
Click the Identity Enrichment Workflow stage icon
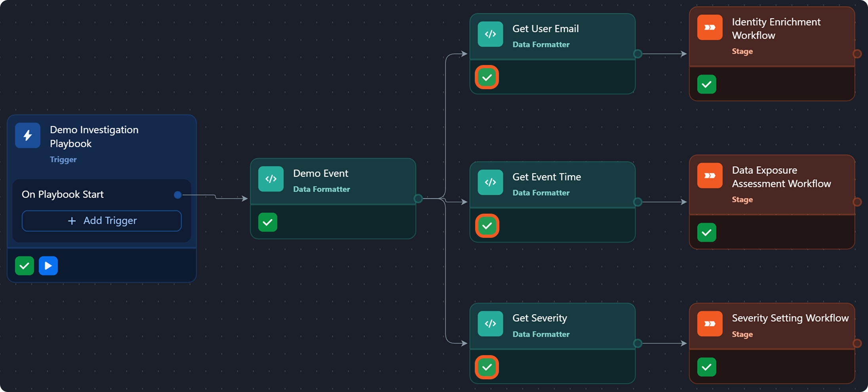click(x=710, y=27)
